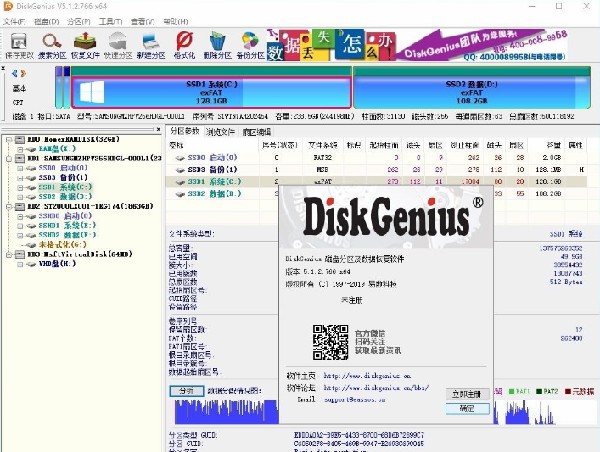Click the red 元数据 legend swatch
Viewport: 600px width, 452px height.
(x=568, y=391)
